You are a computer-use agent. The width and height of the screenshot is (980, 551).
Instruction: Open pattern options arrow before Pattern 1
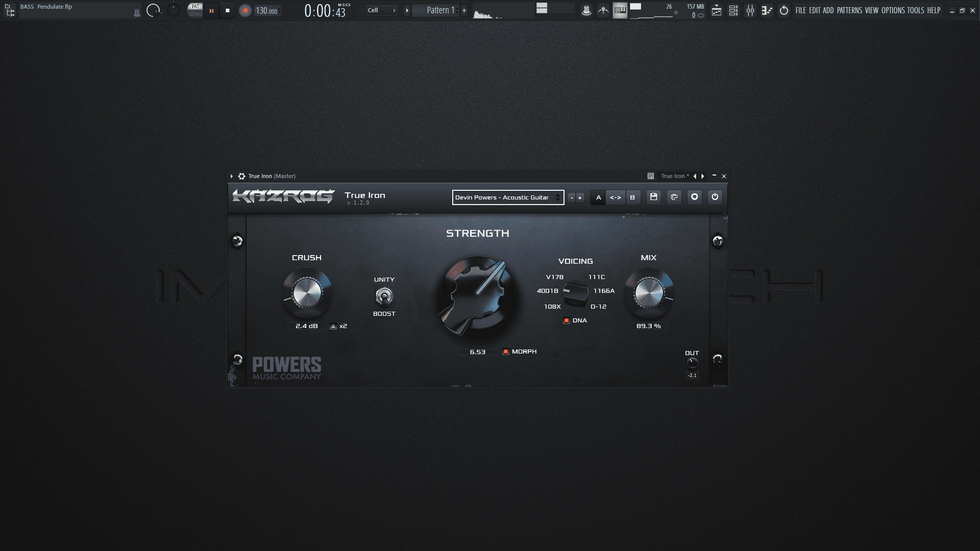pos(407,10)
